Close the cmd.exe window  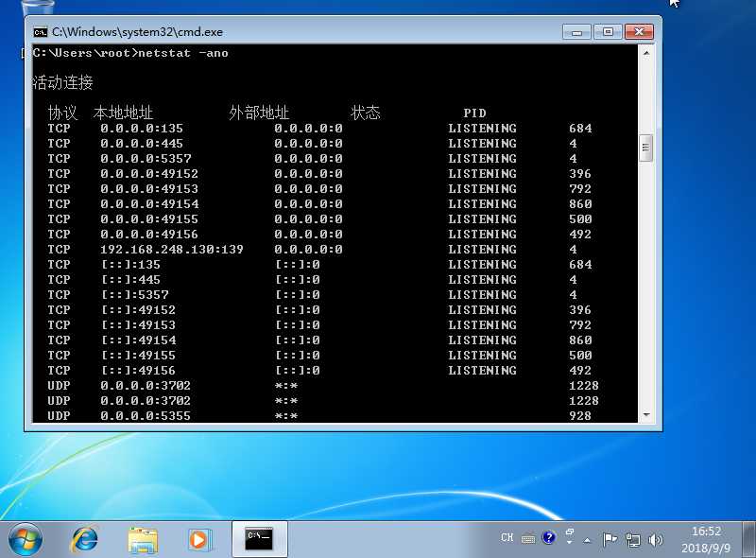(x=639, y=32)
